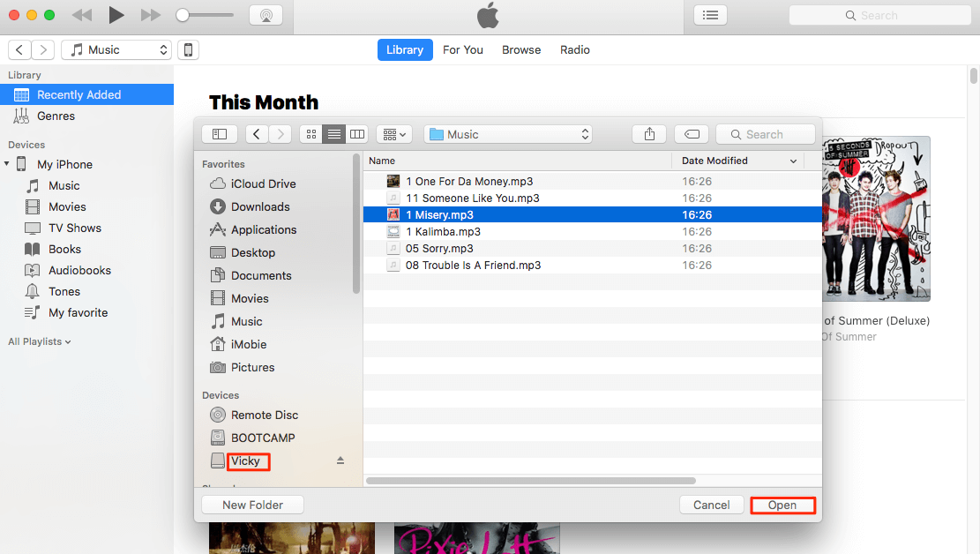Image resolution: width=980 pixels, height=554 pixels.
Task: Open the Music folder path dropdown
Action: pos(508,133)
